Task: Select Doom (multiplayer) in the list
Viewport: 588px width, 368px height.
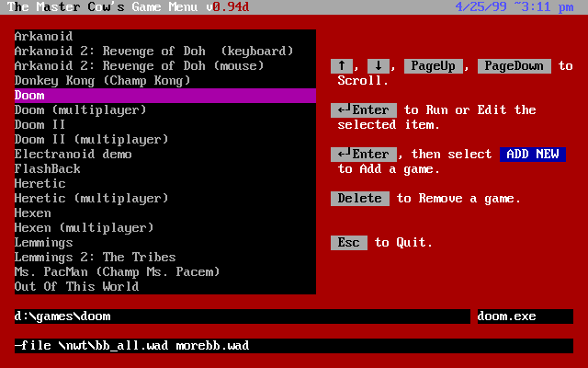Action: 165,110
